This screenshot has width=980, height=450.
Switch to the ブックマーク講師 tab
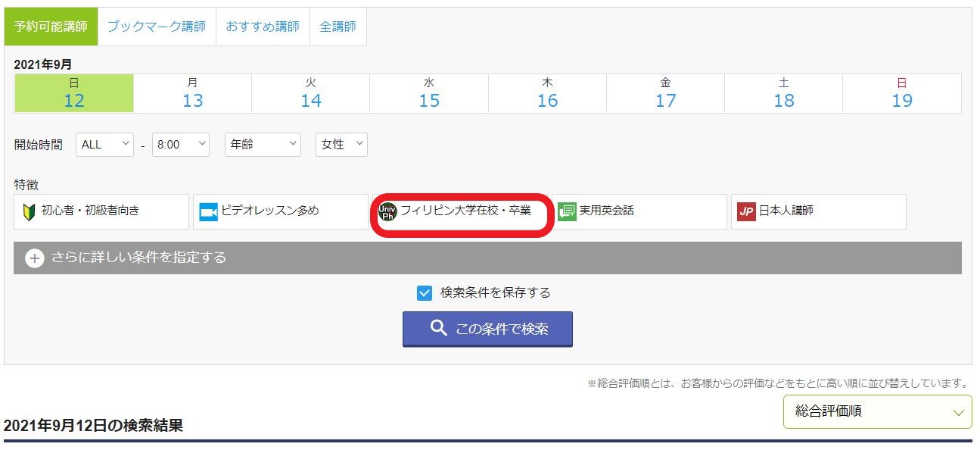157,27
